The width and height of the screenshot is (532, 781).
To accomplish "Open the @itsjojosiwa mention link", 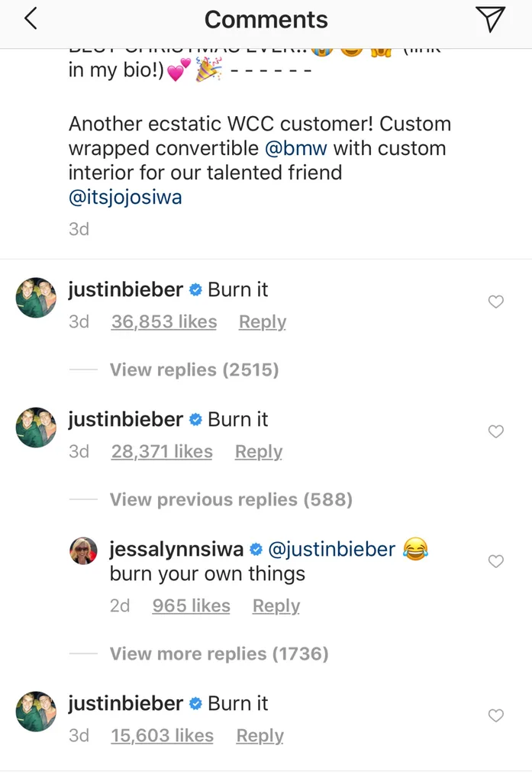I will (125, 197).
